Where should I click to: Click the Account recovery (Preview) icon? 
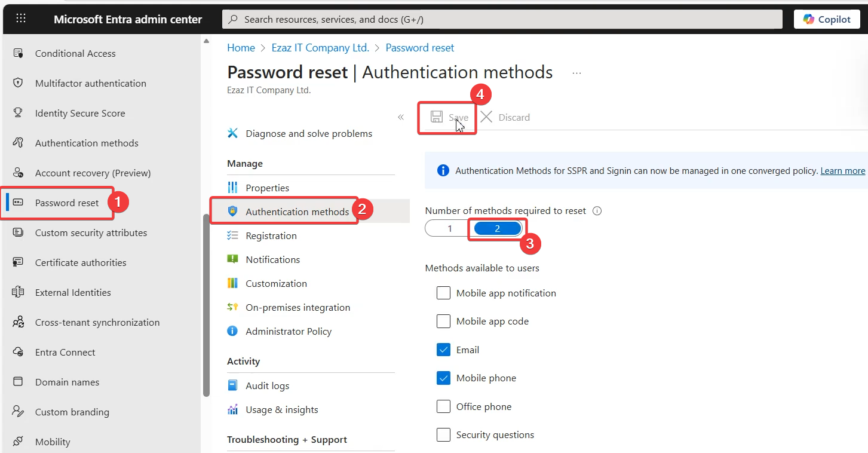click(x=18, y=173)
